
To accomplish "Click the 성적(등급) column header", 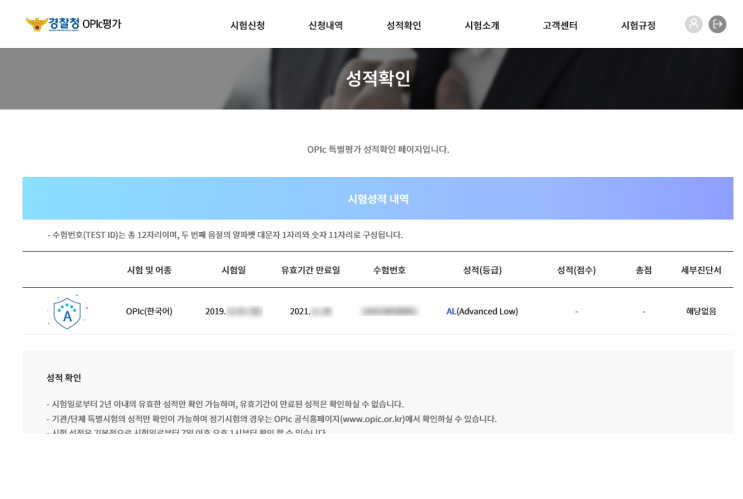I will pos(482,270).
